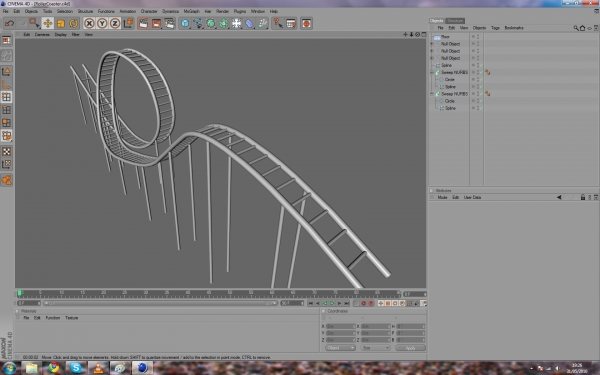Click the timeline preview range slider
Image resolution: width=600 pixels, height=375 pixels.
[x=160, y=303]
